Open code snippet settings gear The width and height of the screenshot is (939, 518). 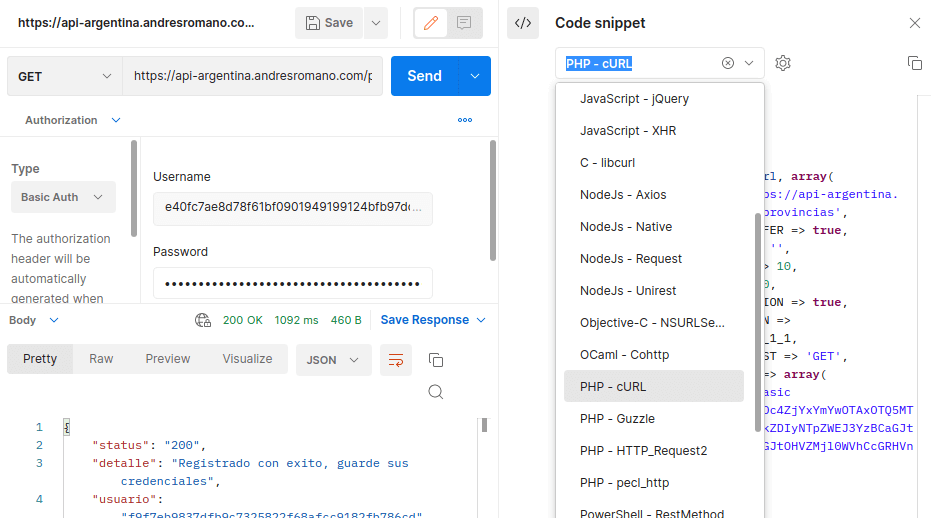point(783,63)
